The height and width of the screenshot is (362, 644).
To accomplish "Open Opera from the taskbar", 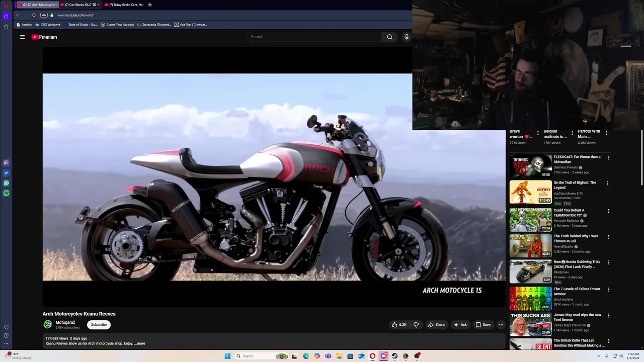I will [x=372, y=356].
